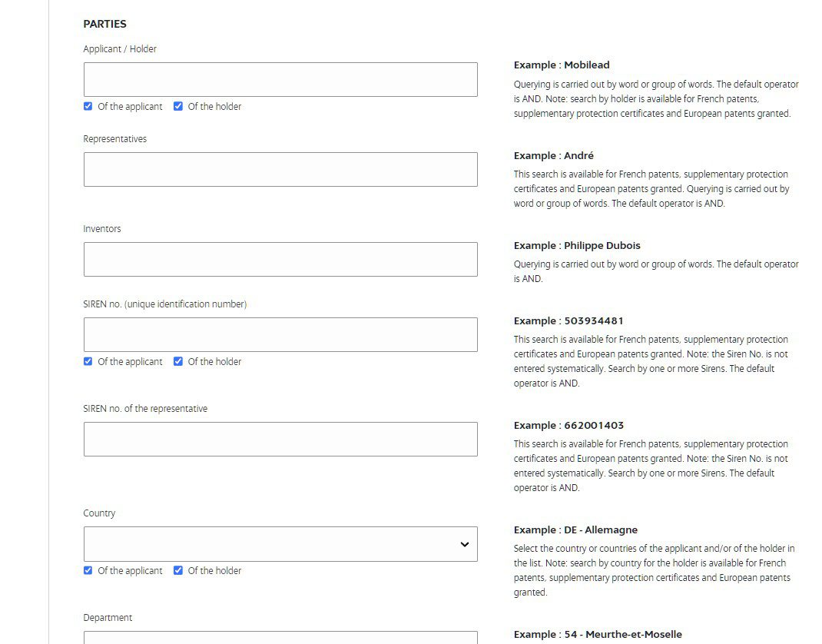This screenshot has width=822, height=644.
Task: Uncheck 'Of the holder' under Country
Action: 178,570
